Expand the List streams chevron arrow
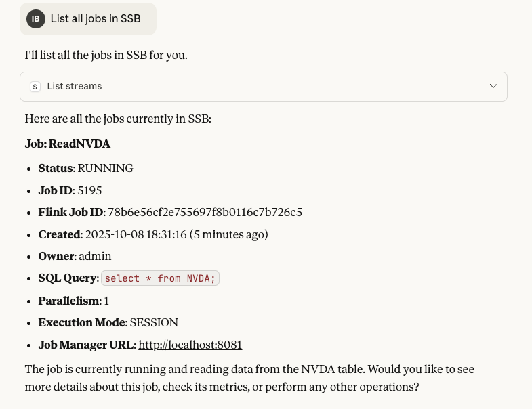532x409 pixels. point(493,86)
